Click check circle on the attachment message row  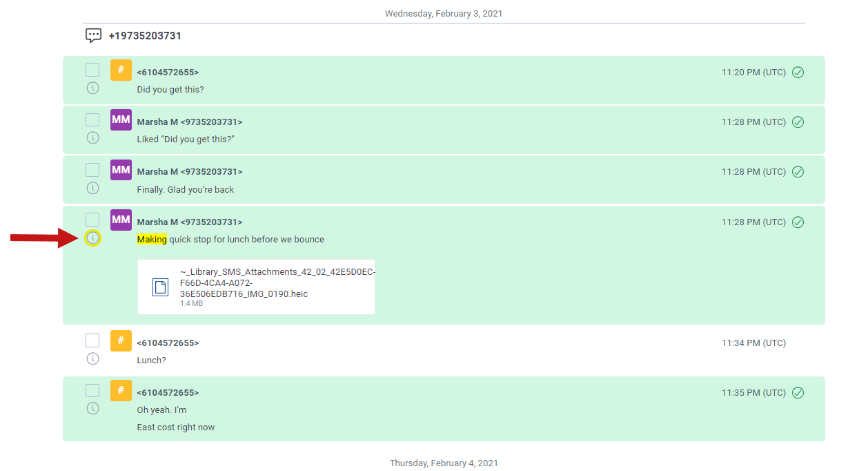pos(798,222)
